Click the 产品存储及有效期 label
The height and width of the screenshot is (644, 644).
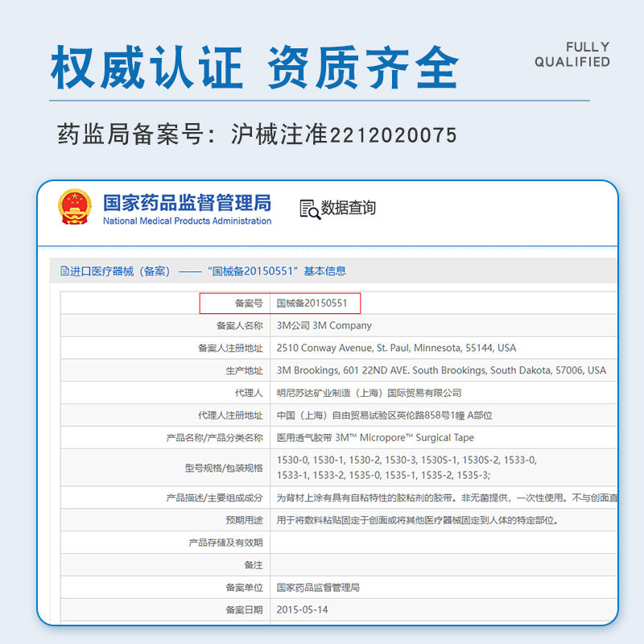click(226, 543)
